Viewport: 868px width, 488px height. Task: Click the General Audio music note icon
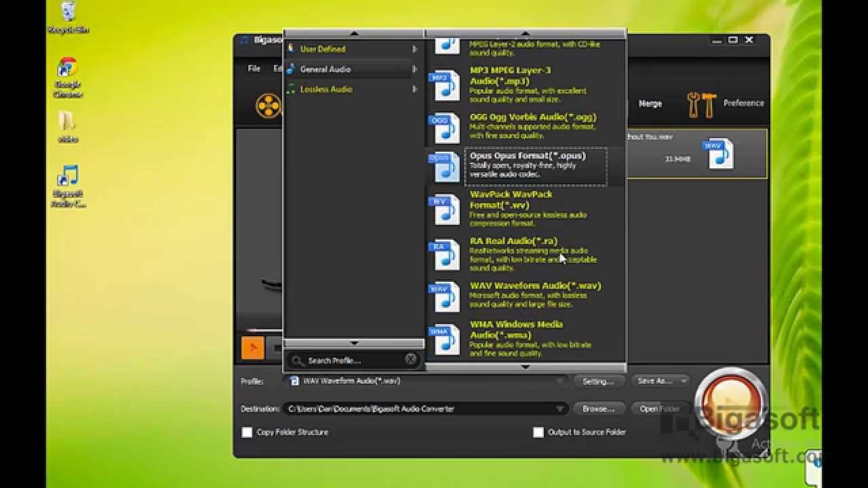tap(291, 69)
